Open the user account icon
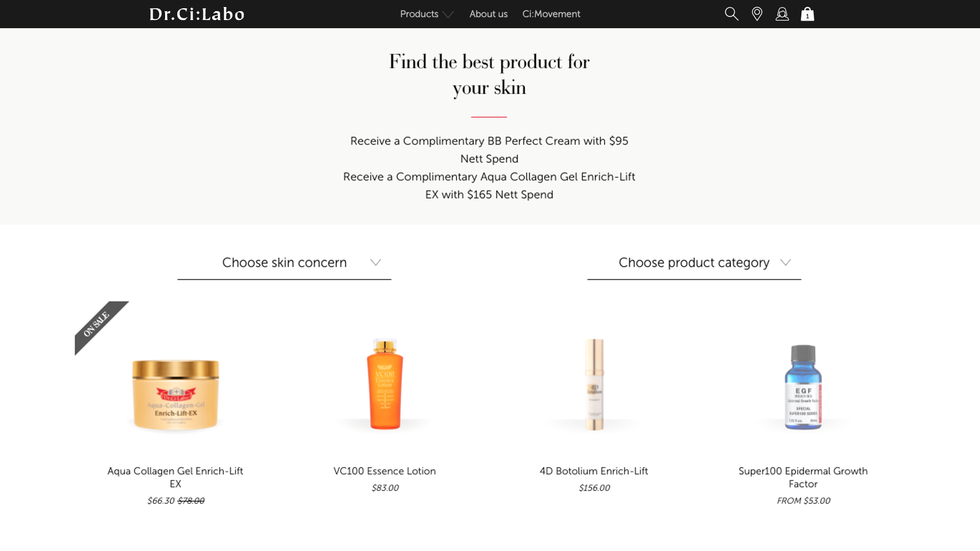The width and height of the screenshot is (980, 551). pyautogui.click(x=782, y=14)
